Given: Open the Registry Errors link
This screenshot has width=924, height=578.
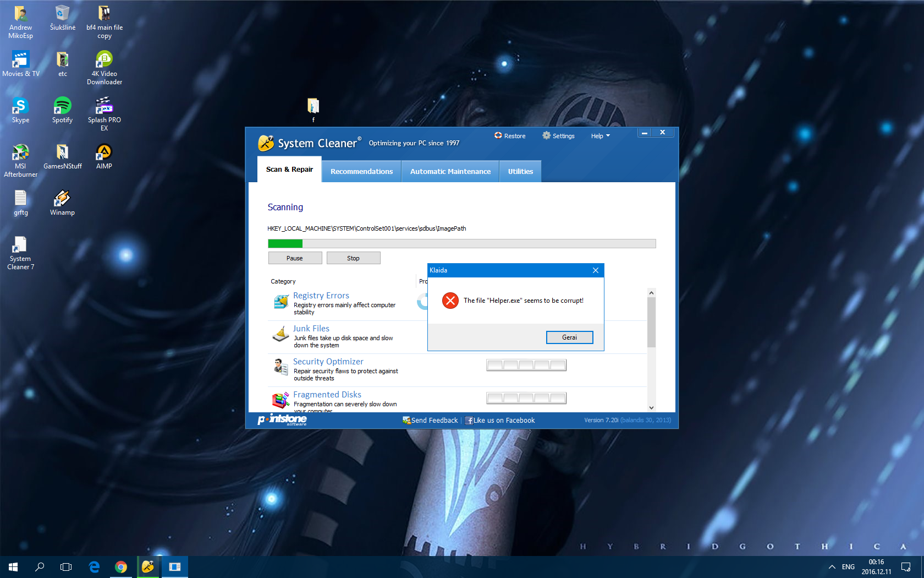Looking at the screenshot, I should (x=321, y=296).
